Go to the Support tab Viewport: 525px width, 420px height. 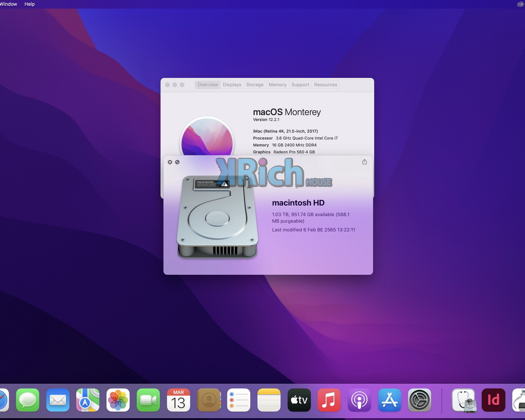pos(300,84)
